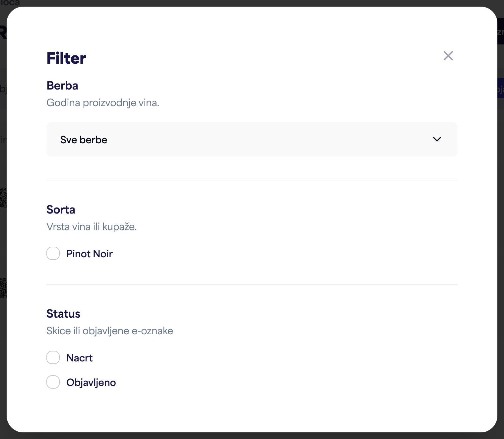504x439 pixels.
Task: Click the Objavljeno label text
Action: pos(91,382)
